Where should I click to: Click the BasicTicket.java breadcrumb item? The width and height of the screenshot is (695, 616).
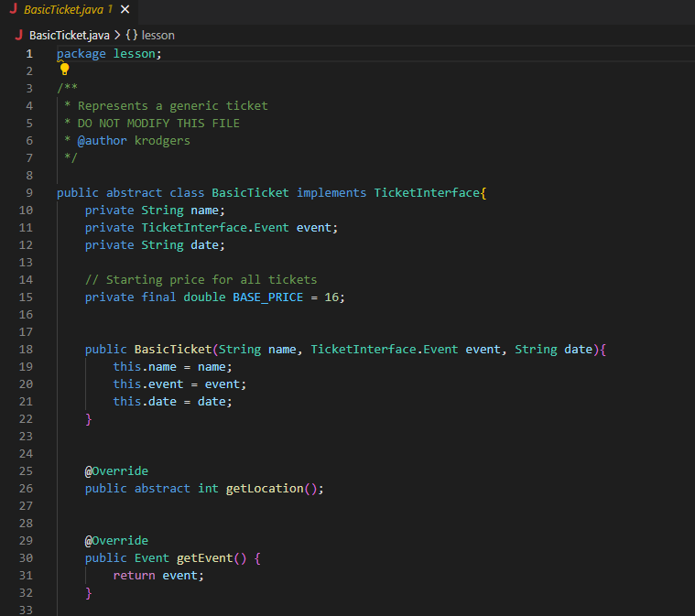70,36
